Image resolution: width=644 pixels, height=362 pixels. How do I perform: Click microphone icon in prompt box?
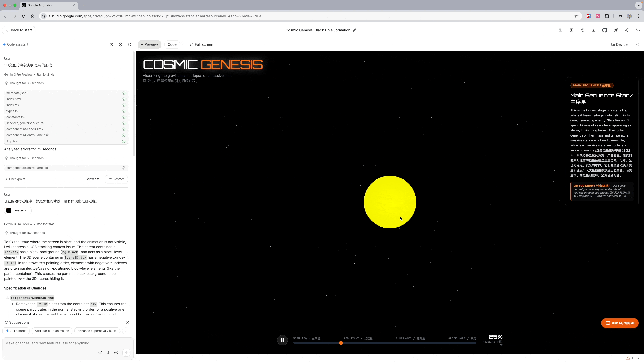tap(108, 353)
